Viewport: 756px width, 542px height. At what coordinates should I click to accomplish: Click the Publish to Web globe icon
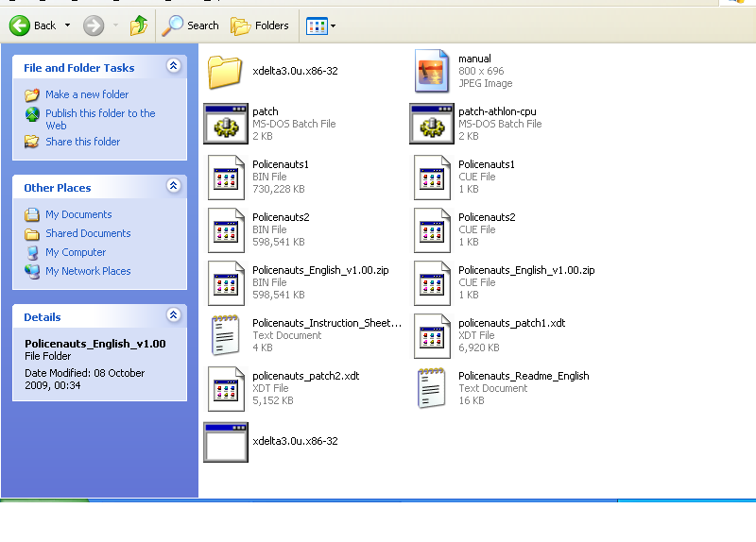32,114
